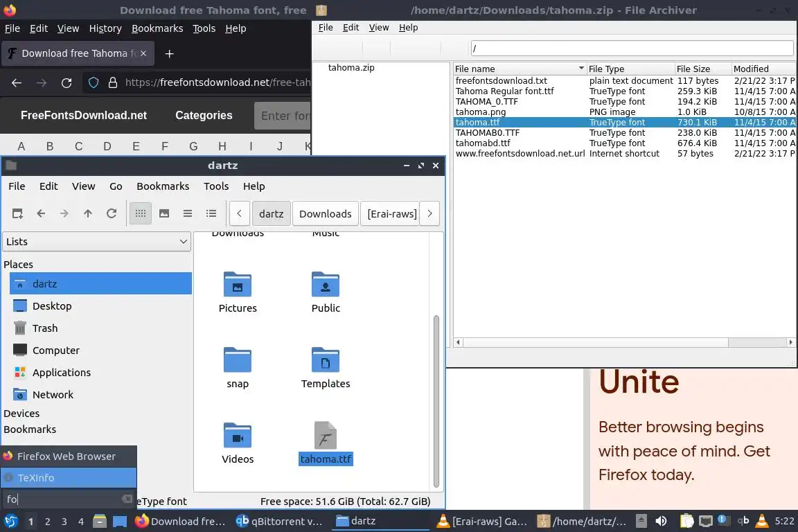Viewport: 798px width, 532px height.
Task: Select the Templates folder icon
Action: click(326, 360)
